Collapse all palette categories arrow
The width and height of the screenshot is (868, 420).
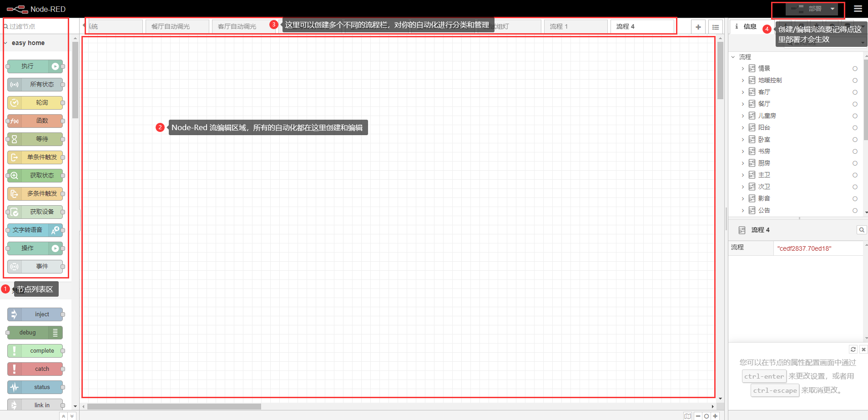(64, 416)
